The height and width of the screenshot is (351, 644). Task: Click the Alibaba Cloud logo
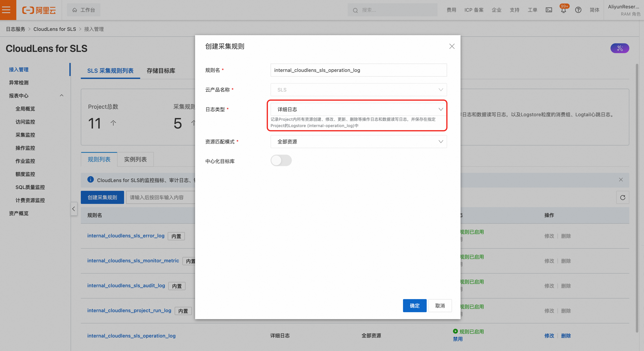tap(39, 10)
